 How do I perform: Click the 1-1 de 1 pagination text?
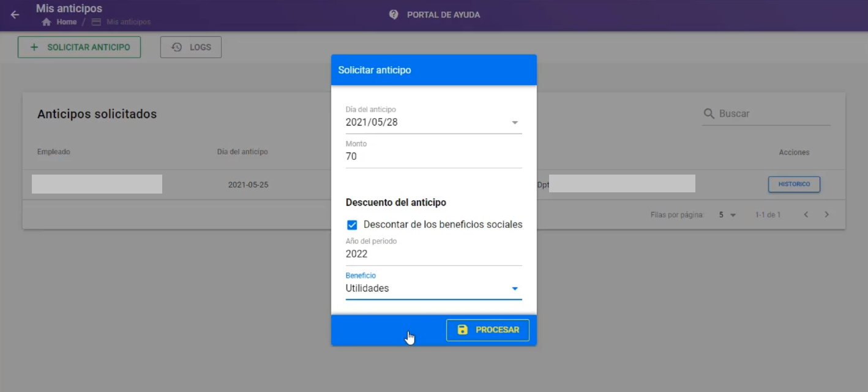point(768,215)
